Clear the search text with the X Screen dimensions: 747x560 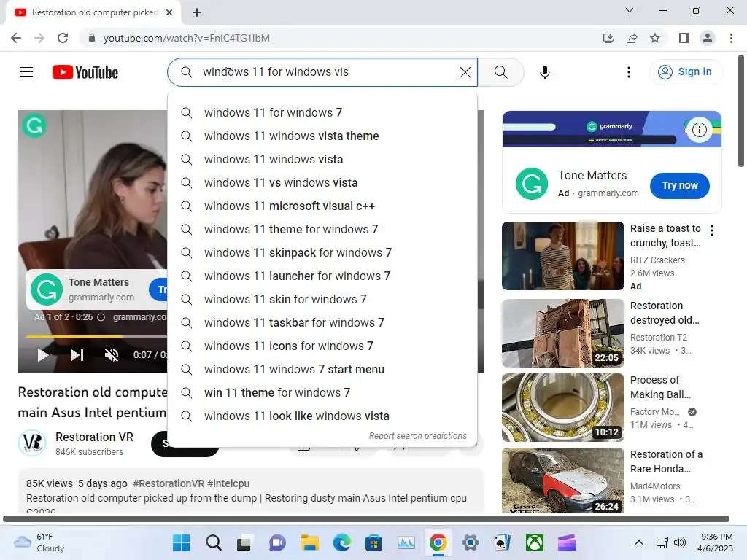465,72
